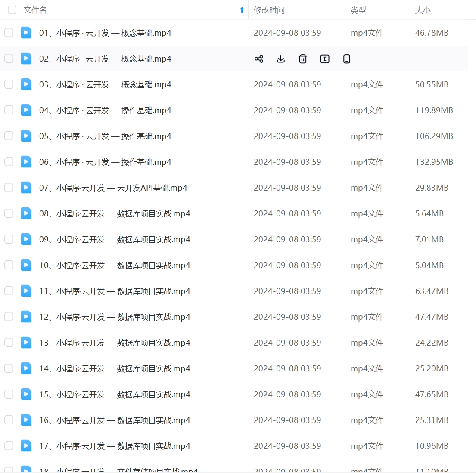Screen dimensions: 476x473
Task: Click the 文件名 column header label
Action: (35, 10)
